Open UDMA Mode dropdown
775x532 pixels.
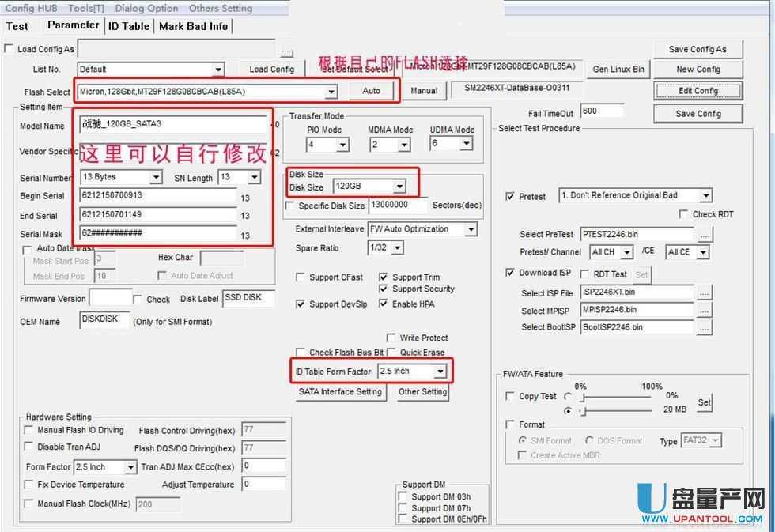[x=466, y=144]
